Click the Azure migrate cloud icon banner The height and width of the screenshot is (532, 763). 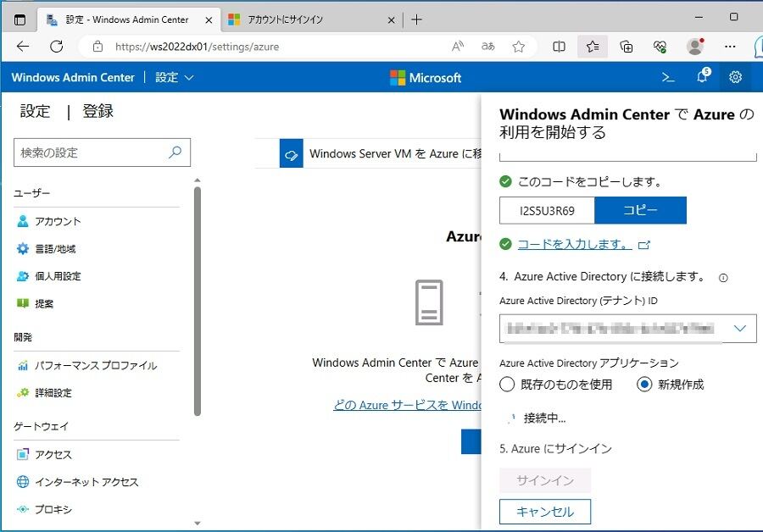[291, 153]
